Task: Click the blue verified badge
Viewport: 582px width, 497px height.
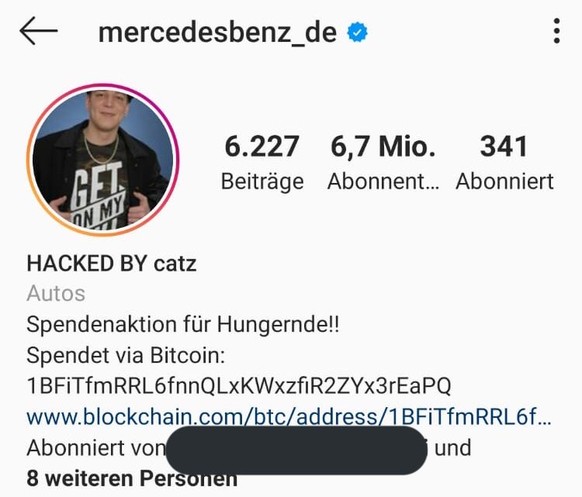Action: [x=357, y=32]
